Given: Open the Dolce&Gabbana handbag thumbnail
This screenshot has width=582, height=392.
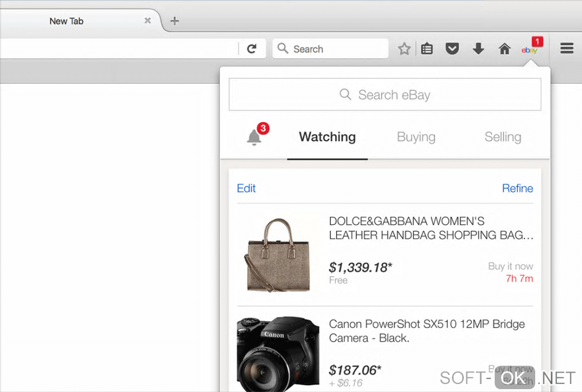Looking at the screenshot, I should coord(278,254).
